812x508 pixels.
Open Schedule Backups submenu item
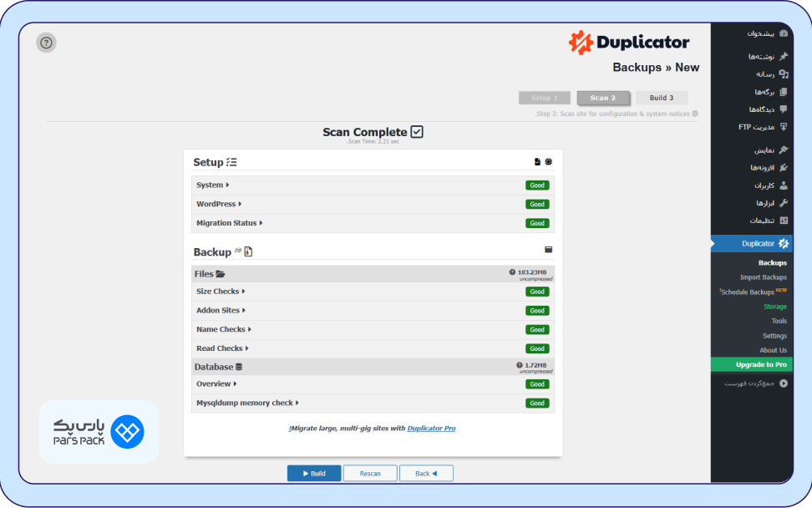click(x=754, y=292)
